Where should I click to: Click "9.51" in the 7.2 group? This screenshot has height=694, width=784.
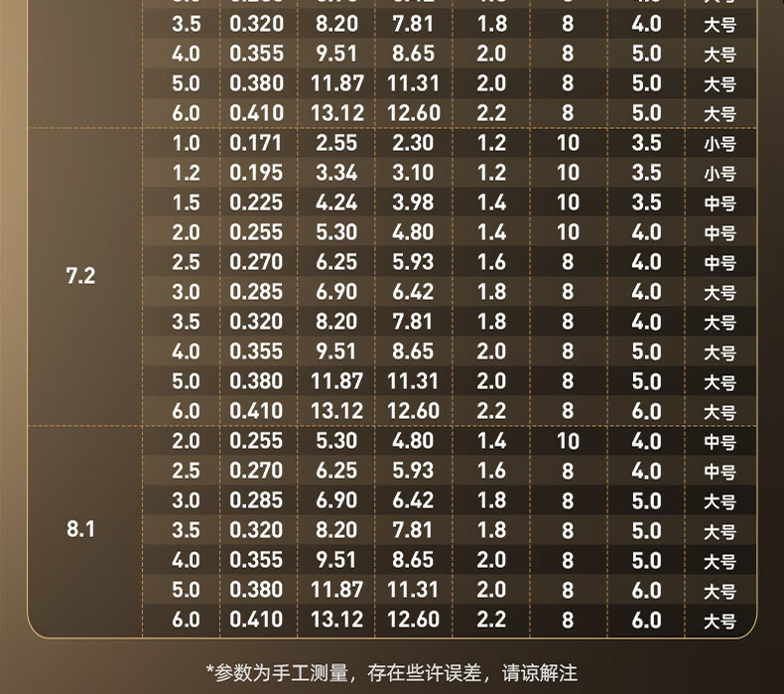point(336,351)
